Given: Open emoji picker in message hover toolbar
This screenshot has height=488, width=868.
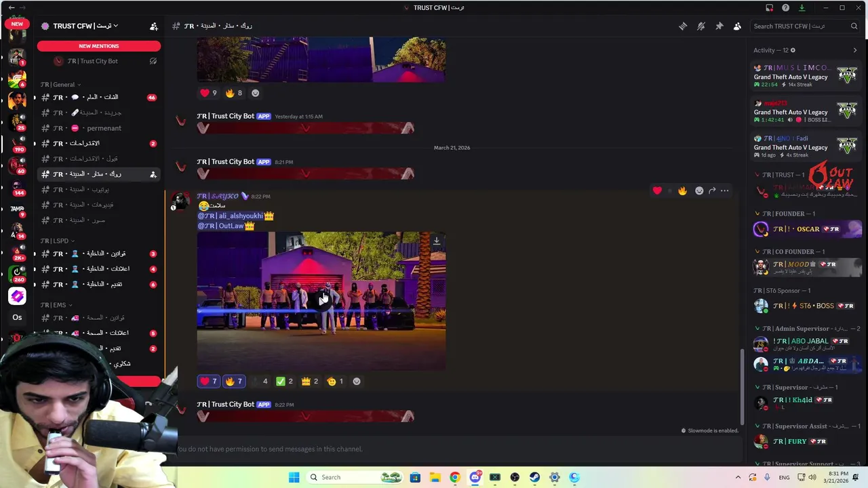Looking at the screenshot, I should [x=699, y=190].
